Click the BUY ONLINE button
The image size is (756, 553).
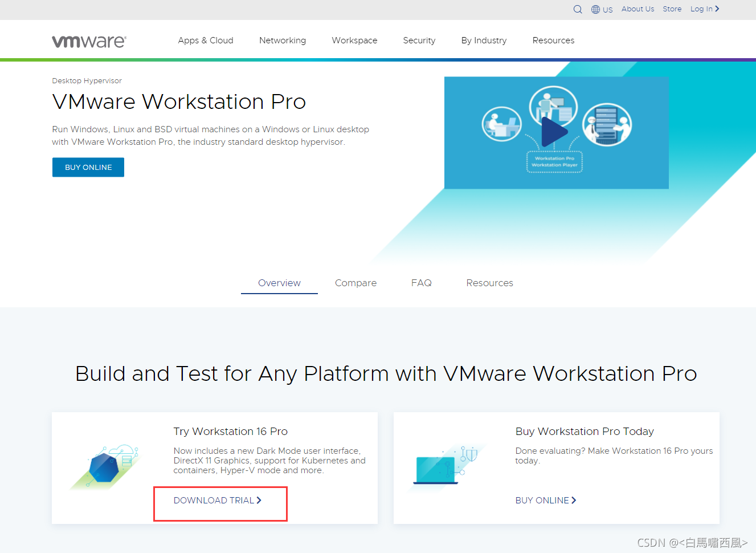(x=88, y=167)
